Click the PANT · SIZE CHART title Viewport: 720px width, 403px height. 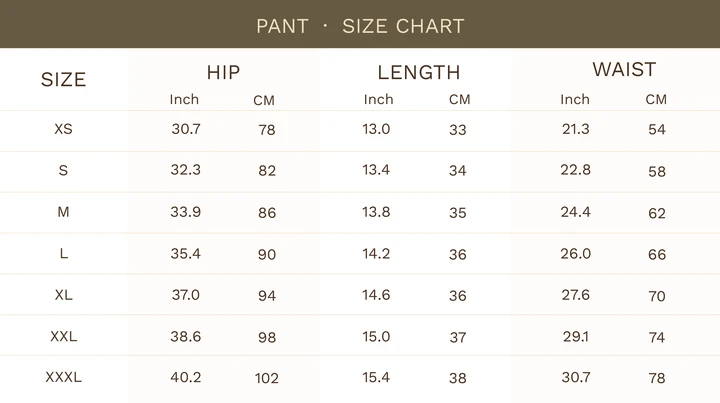(360, 26)
